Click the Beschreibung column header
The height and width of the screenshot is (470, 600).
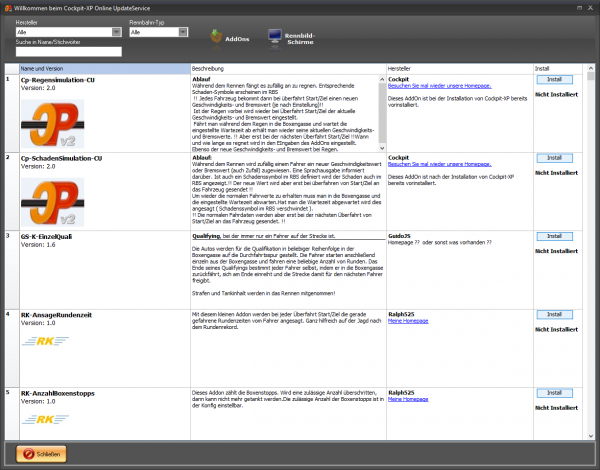click(288, 69)
